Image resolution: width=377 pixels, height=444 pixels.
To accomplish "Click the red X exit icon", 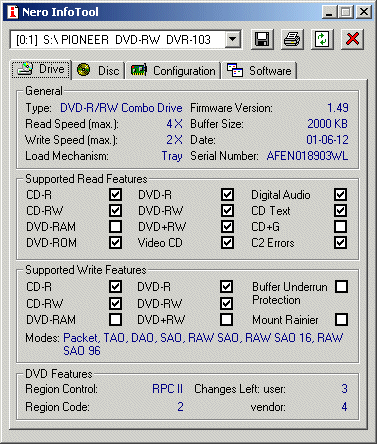I will pyautogui.click(x=352, y=39).
